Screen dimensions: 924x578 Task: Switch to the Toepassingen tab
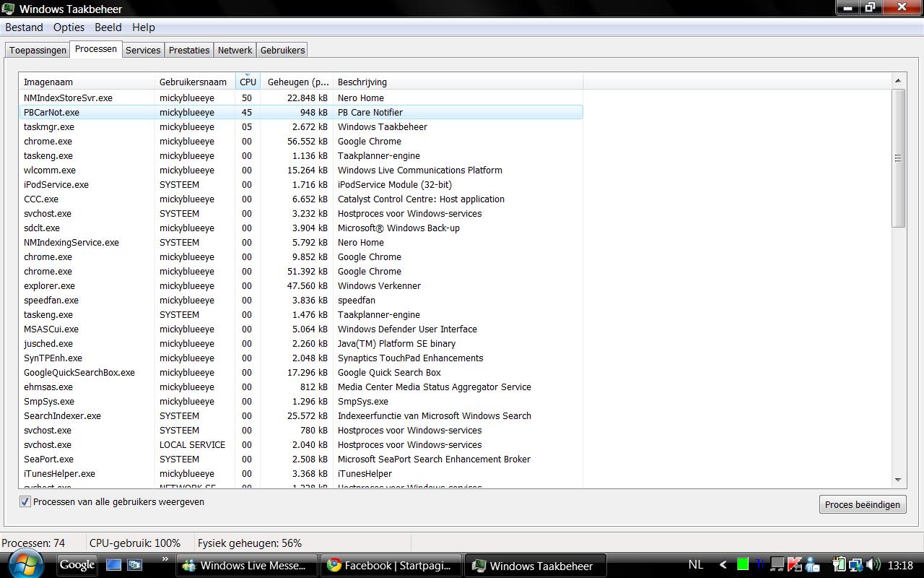click(38, 51)
